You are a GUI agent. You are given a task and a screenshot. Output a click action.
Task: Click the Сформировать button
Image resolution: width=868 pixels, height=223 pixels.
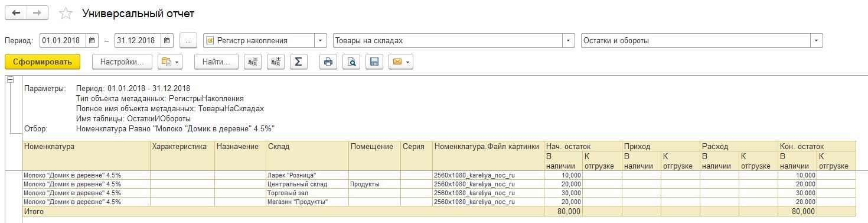(x=43, y=62)
